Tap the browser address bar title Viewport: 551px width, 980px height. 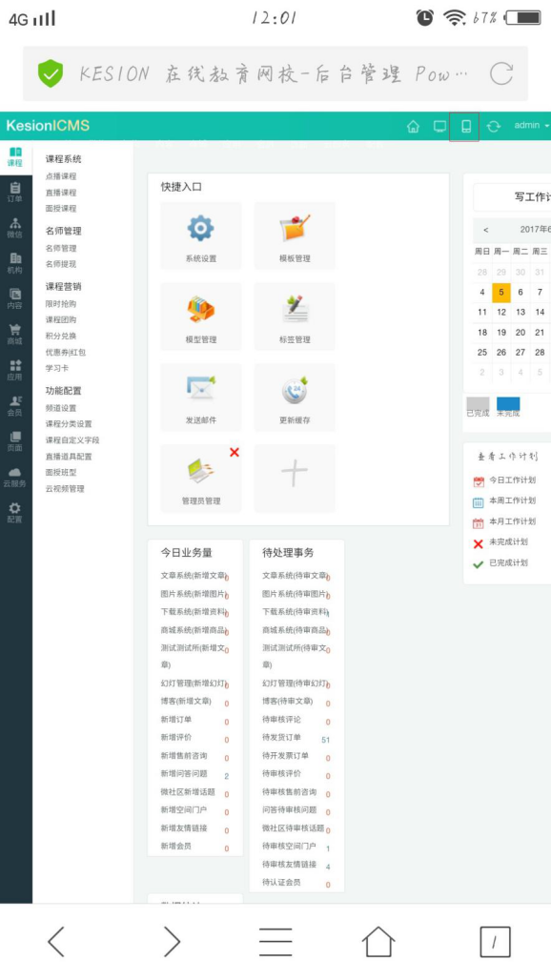(x=273, y=73)
